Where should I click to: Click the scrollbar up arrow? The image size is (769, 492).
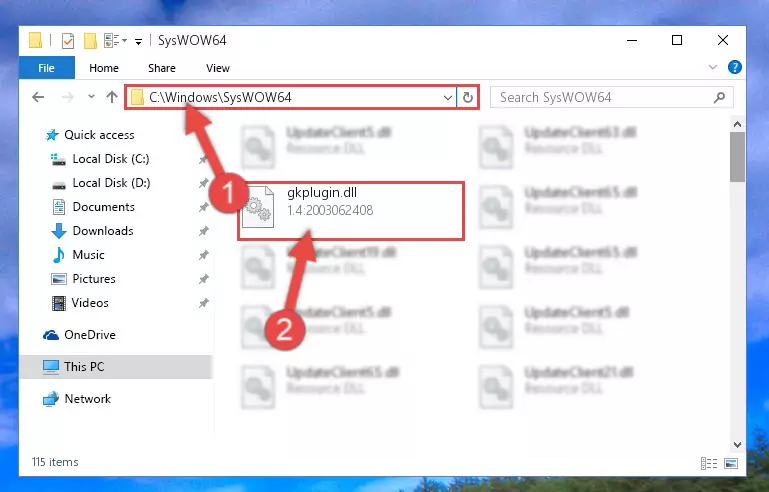(x=737, y=124)
